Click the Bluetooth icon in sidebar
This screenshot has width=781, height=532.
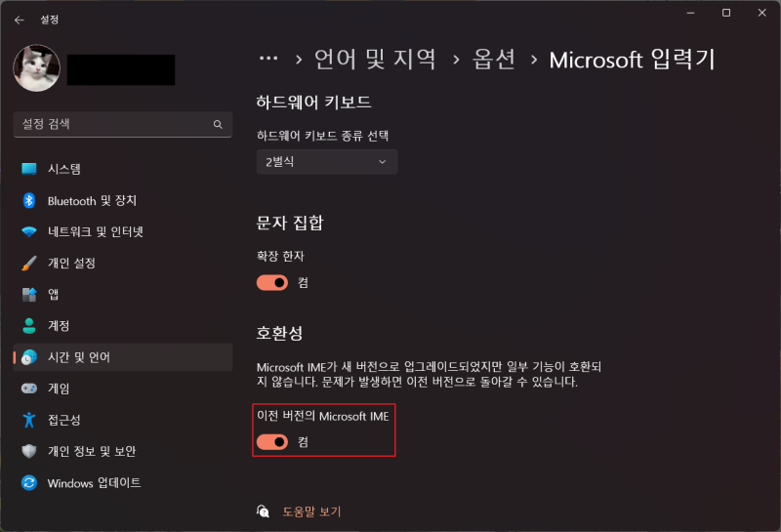(29, 200)
